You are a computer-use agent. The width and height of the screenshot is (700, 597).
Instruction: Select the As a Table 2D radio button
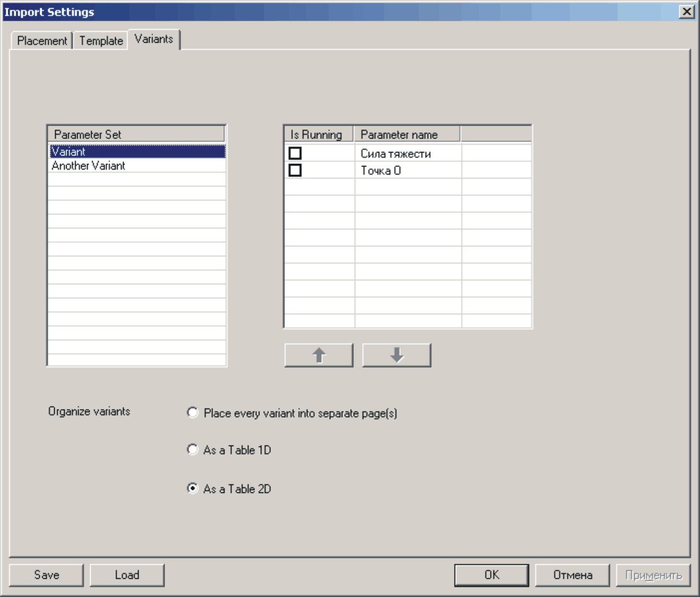[193, 489]
